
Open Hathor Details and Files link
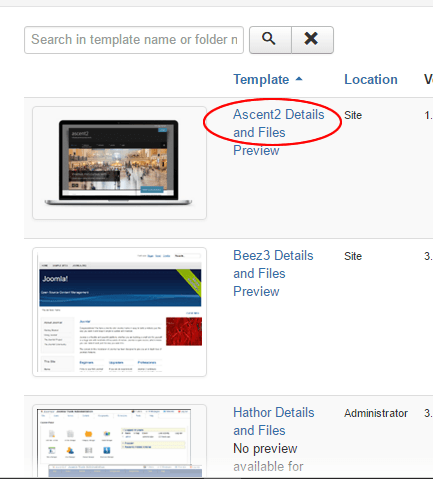(x=274, y=421)
